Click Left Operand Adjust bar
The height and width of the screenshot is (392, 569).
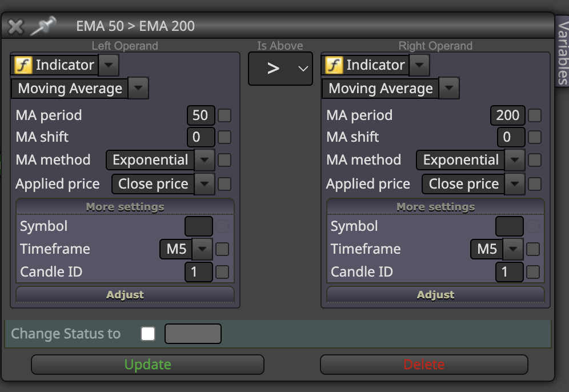pos(125,295)
